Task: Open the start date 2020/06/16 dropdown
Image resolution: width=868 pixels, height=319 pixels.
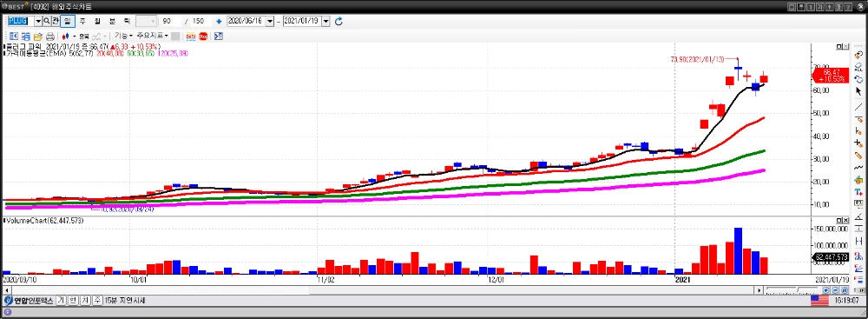Action: click(x=270, y=21)
